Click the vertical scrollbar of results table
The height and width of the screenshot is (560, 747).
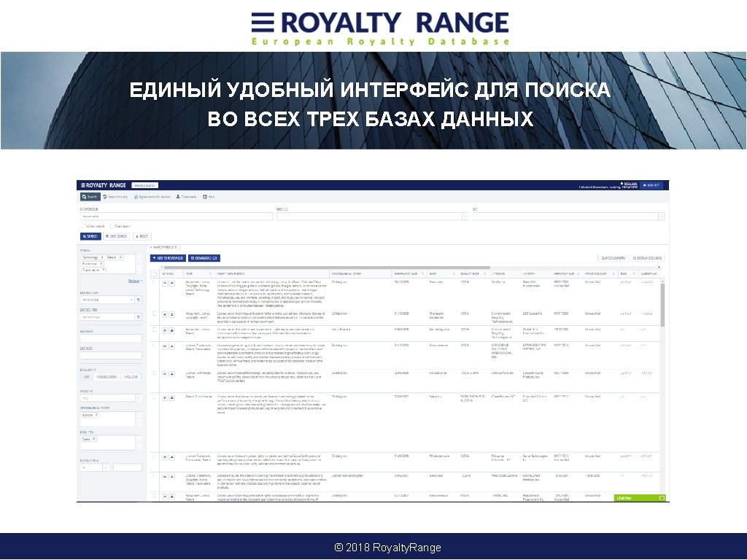tap(662, 304)
